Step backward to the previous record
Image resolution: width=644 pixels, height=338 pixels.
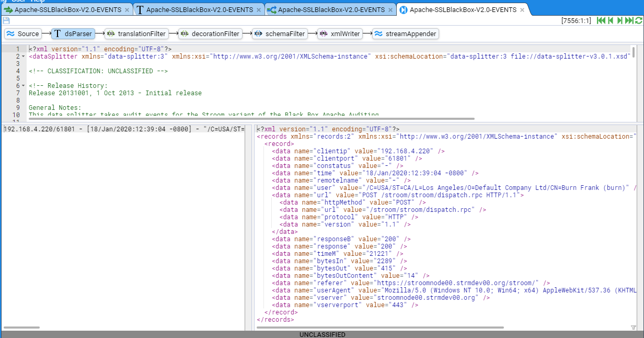pyautogui.click(x=610, y=20)
